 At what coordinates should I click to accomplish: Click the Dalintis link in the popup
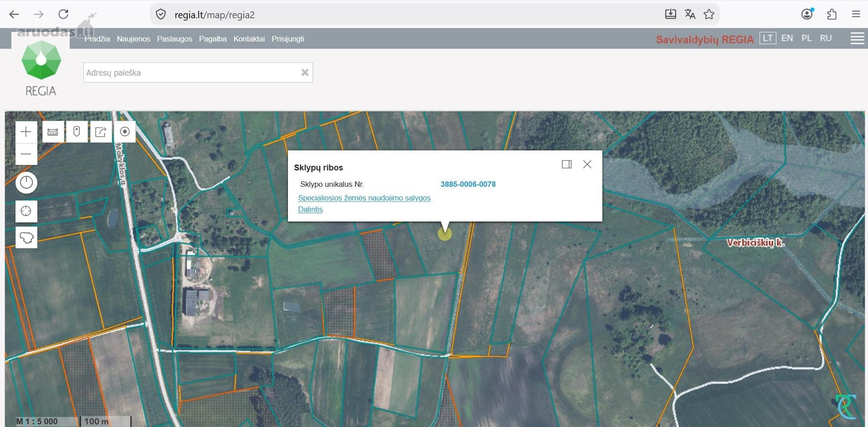310,209
